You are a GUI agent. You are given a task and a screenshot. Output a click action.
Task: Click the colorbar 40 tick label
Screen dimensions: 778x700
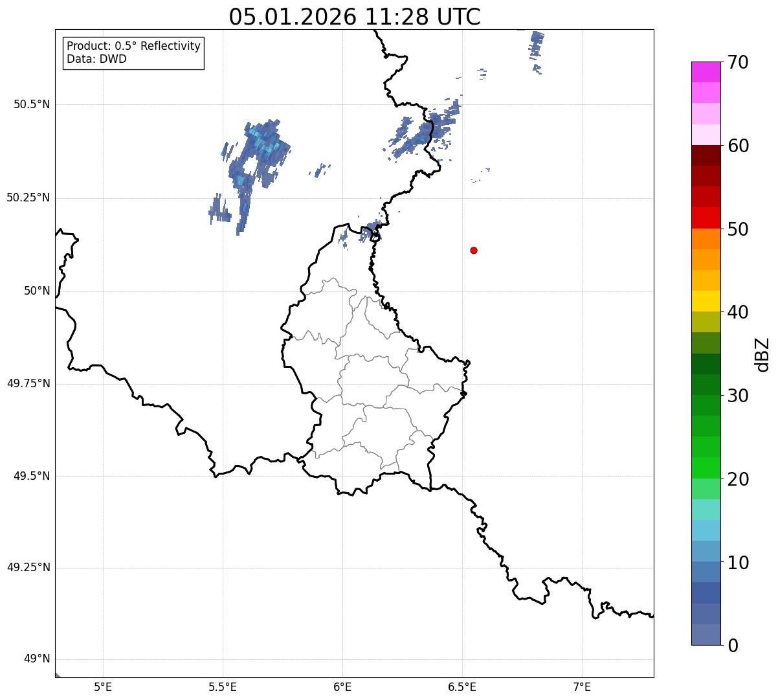tap(738, 312)
